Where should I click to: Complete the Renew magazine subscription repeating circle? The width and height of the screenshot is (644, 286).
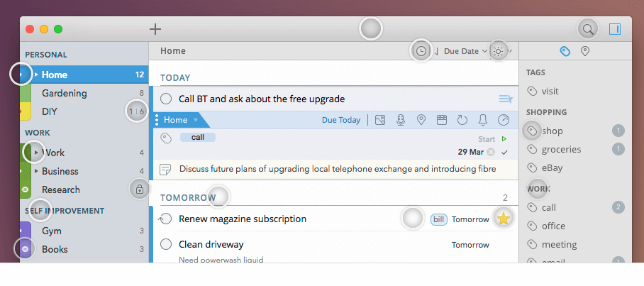(x=165, y=219)
